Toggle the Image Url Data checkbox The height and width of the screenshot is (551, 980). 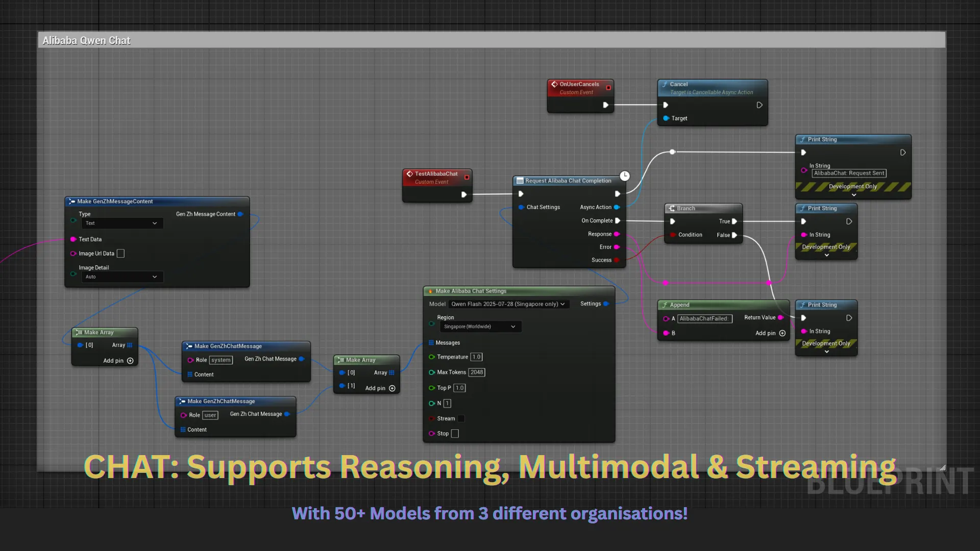click(121, 254)
